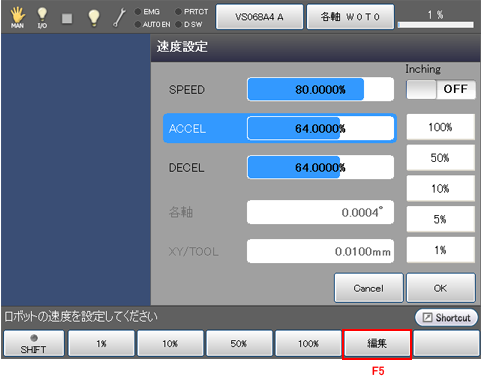
Task: Select the SPEED label row
Action: click(x=187, y=90)
